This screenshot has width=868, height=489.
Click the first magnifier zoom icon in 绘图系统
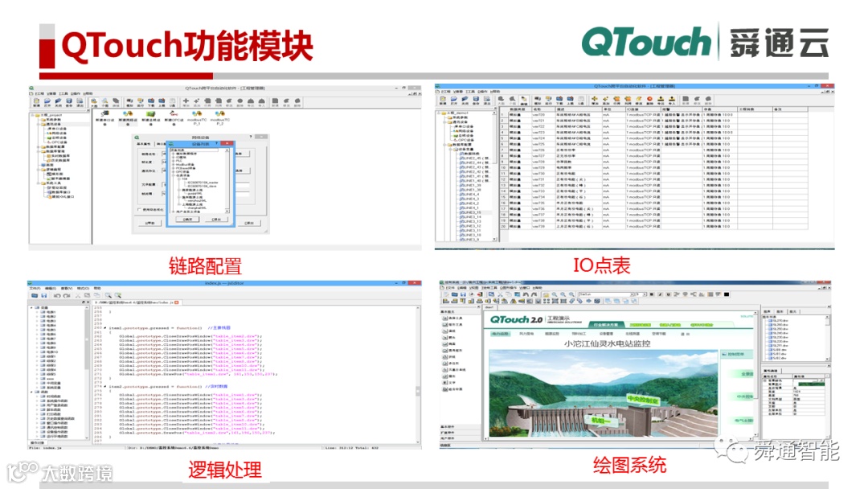click(555, 294)
